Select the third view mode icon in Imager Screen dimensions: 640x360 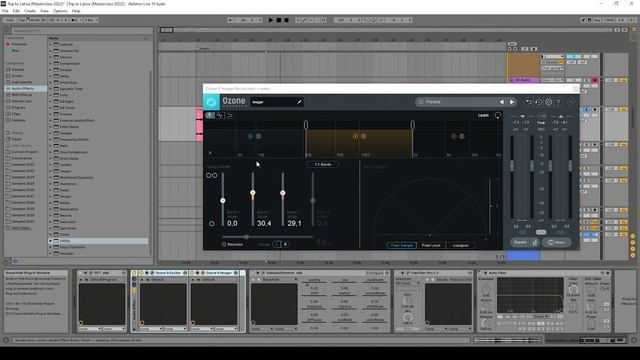click(229, 116)
